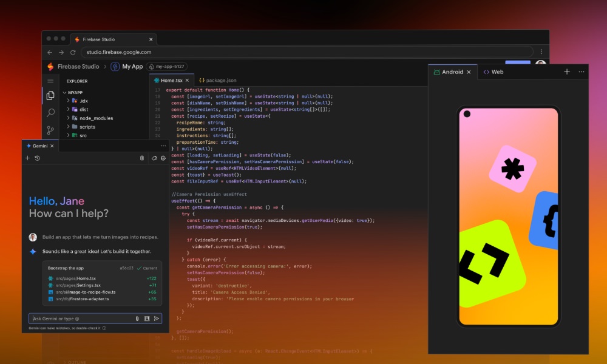
Task: Attach a file using the clip icon in Gemini input
Action: pos(137,318)
